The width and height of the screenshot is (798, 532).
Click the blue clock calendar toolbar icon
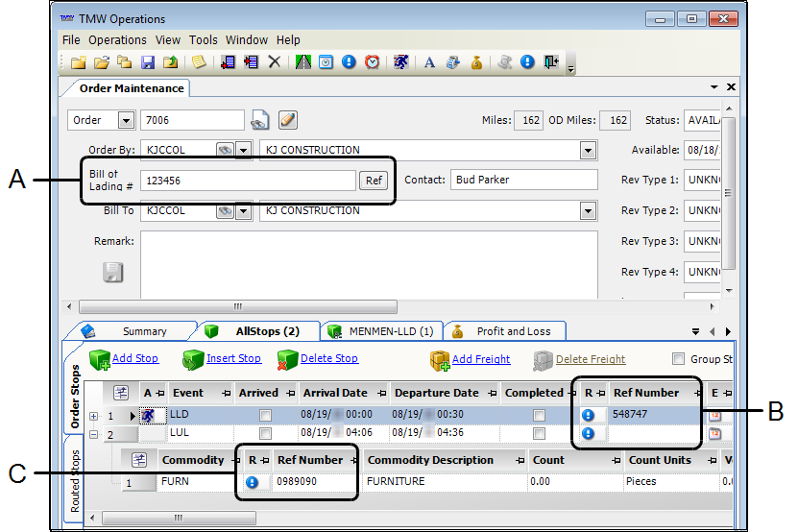click(326, 62)
